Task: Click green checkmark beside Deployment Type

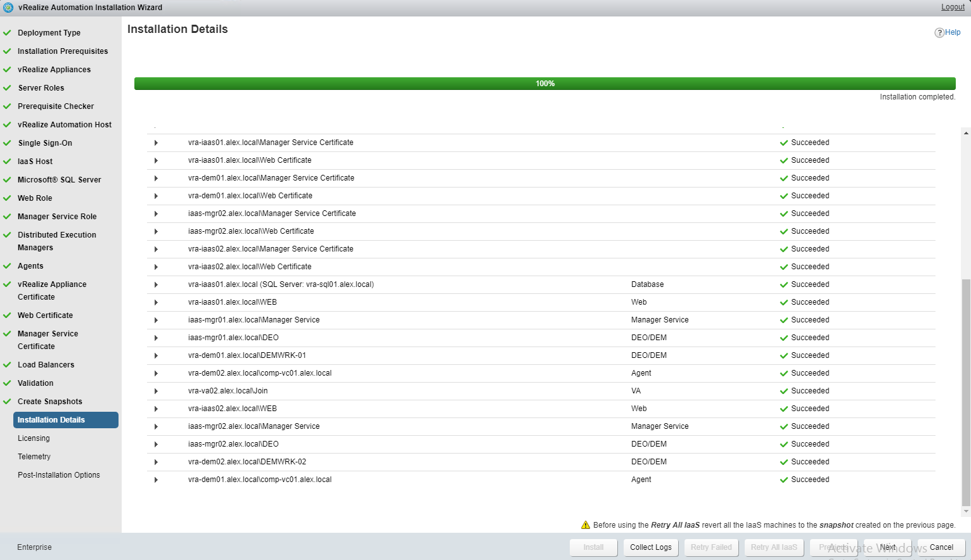Action: tap(7, 33)
